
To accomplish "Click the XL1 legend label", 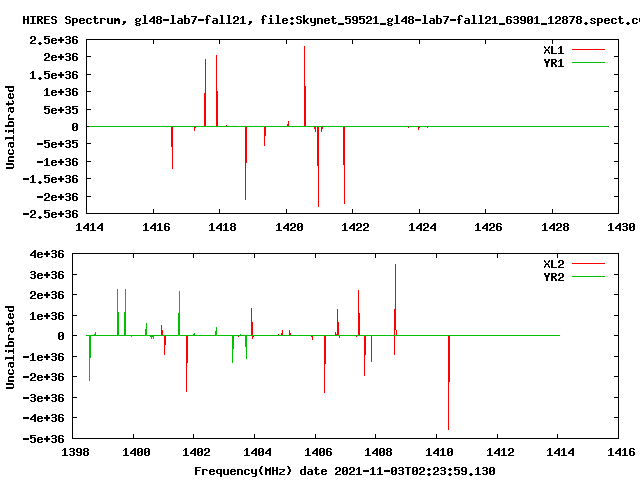I will [x=553, y=50].
